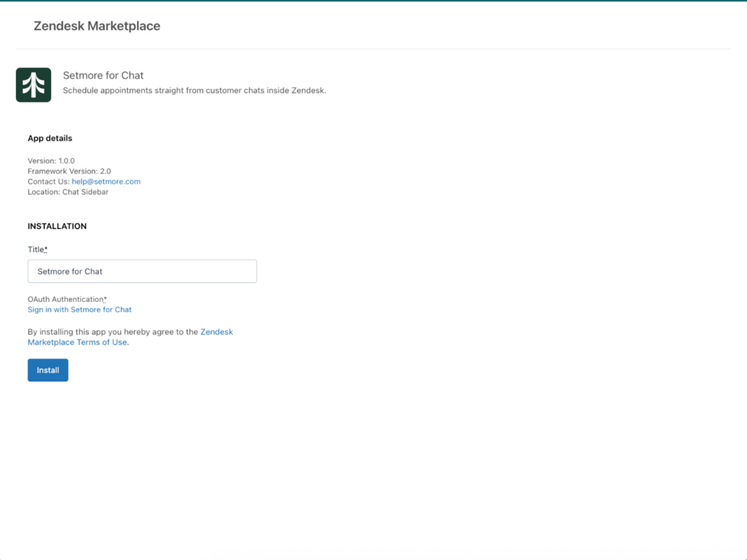This screenshot has width=747, height=560.
Task: Click the INSTALLATION section heading
Action: (57, 226)
